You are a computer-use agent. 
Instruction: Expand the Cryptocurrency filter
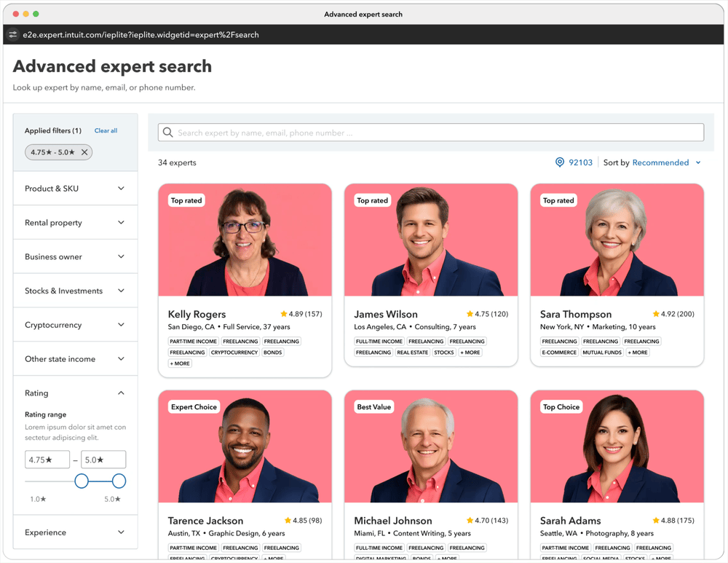coord(75,325)
